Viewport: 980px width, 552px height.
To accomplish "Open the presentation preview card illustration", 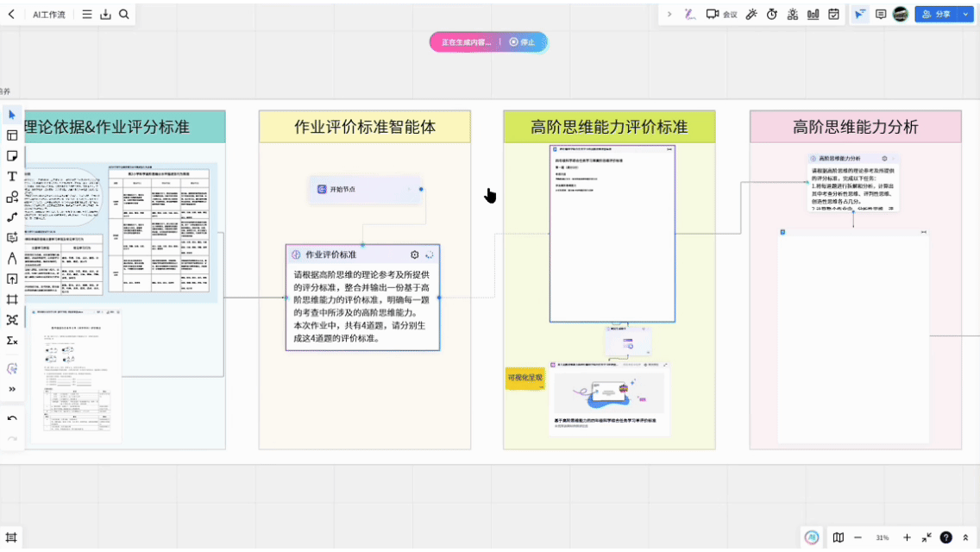I will point(609,392).
